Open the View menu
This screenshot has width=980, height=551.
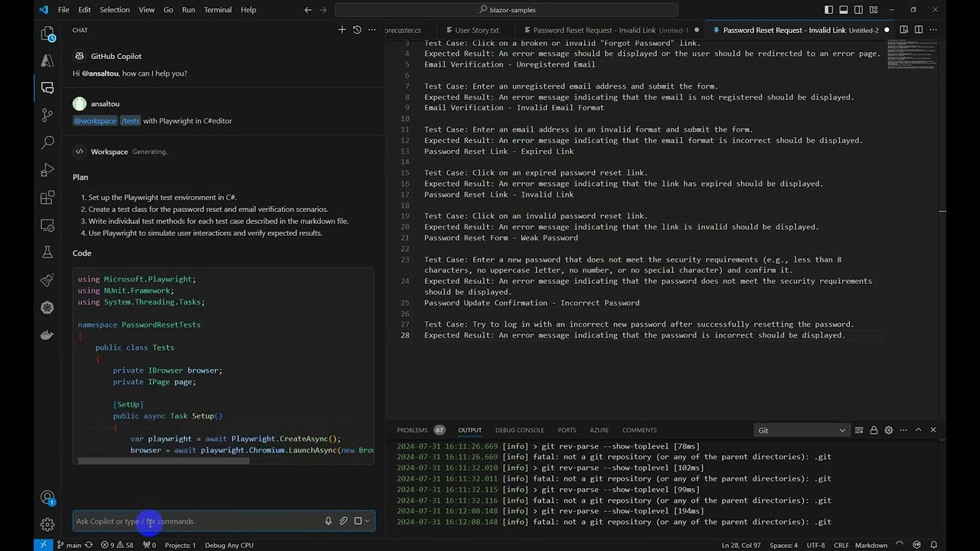(146, 10)
